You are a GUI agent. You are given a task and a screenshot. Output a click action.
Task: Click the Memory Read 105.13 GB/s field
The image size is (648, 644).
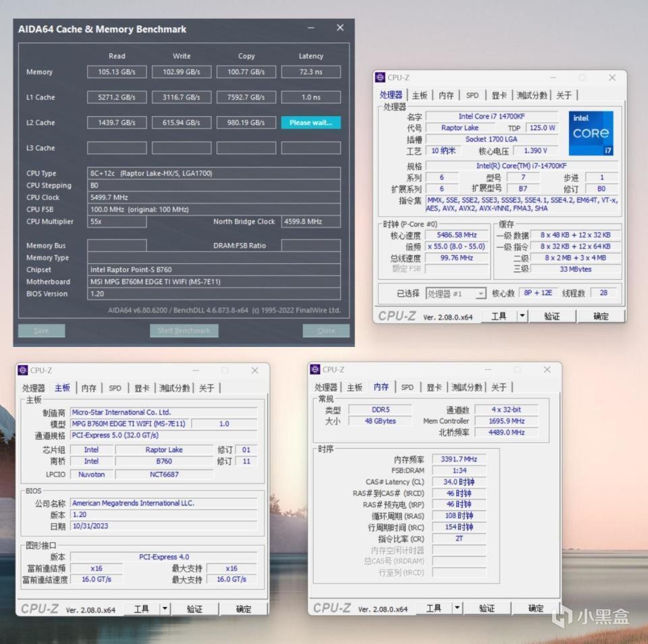[x=117, y=72]
